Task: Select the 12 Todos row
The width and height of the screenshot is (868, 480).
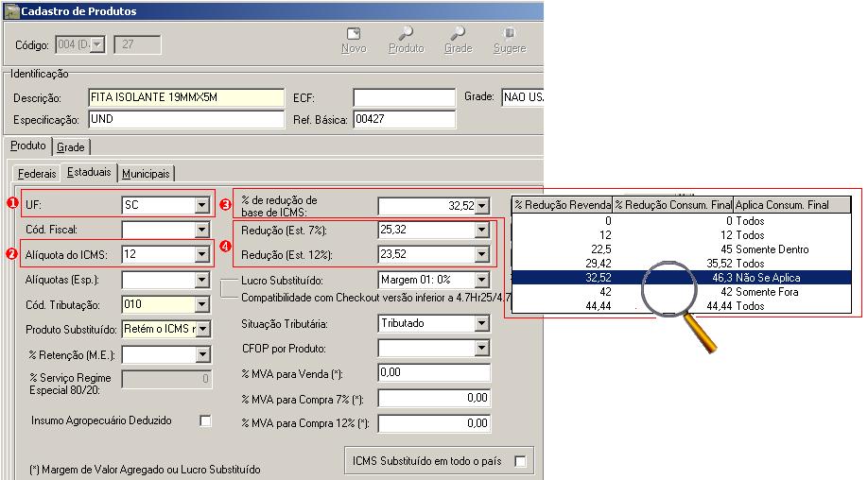Action: (x=682, y=235)
